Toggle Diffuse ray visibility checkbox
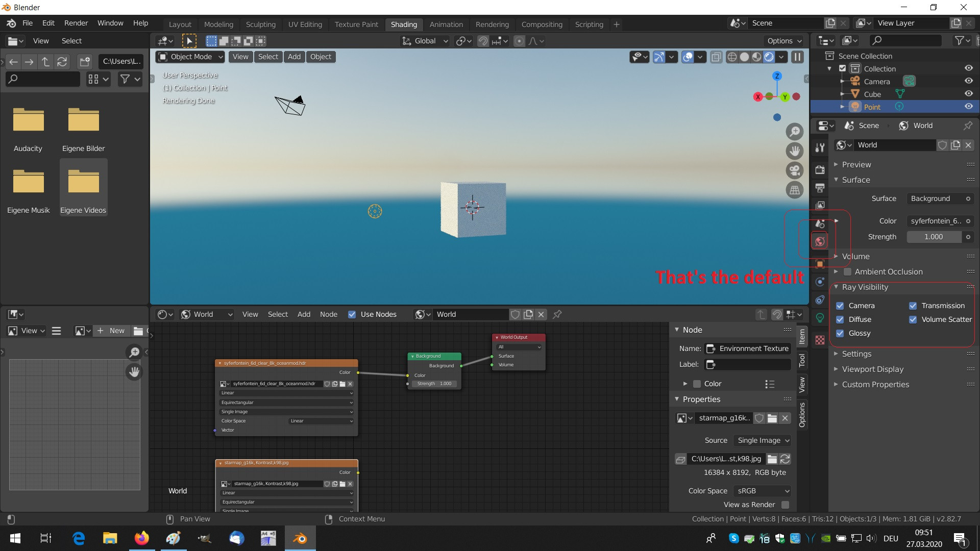The image size is (980, 551). (841, 319)
